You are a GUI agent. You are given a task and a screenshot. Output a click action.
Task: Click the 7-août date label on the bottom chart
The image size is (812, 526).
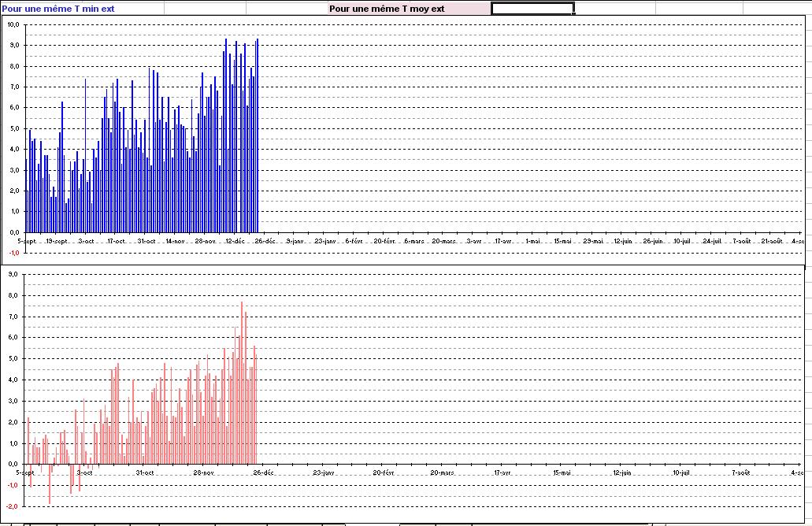tap(741, 472)
